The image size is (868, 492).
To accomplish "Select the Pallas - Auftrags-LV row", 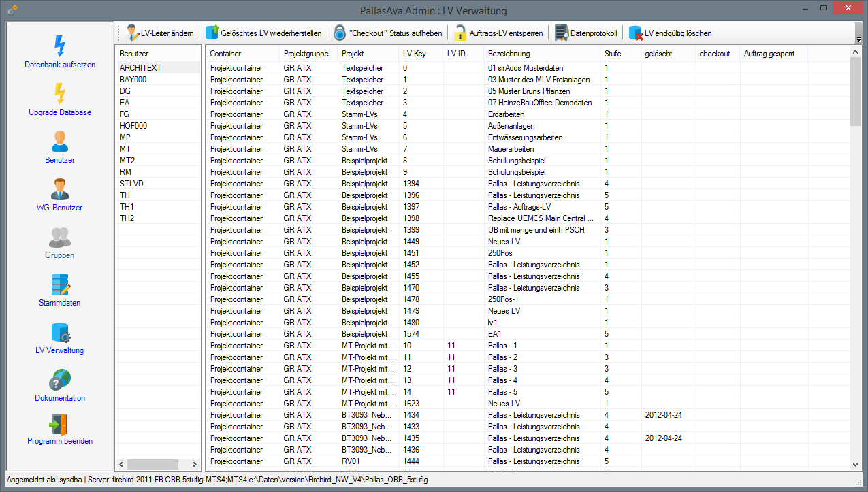I will (528, 207).
